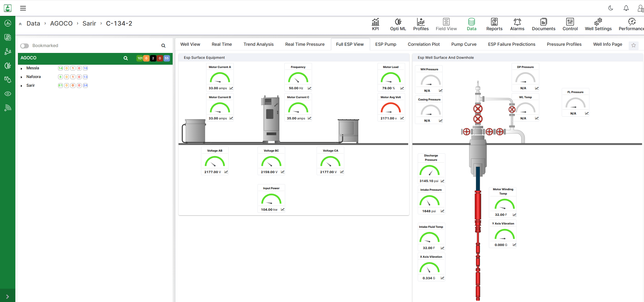Expand the Nafoora tree node
This screenshot has height=302, width=644.
(x=21, y=77)
